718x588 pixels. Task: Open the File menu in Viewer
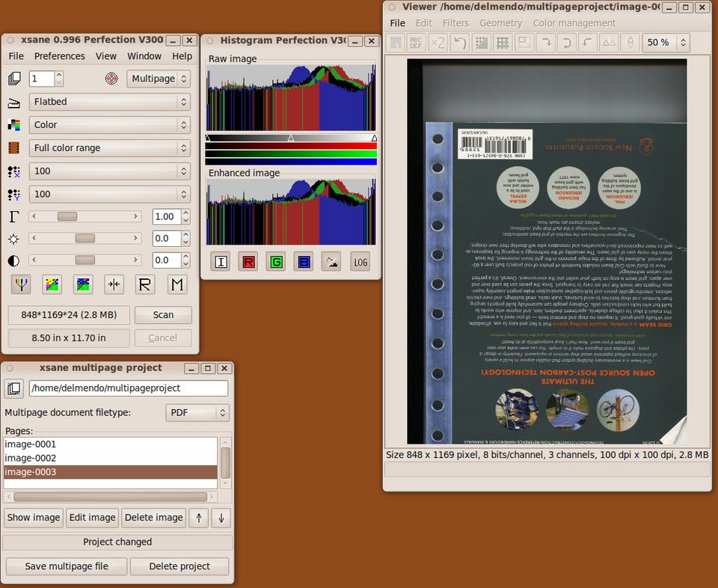point(397,23)
